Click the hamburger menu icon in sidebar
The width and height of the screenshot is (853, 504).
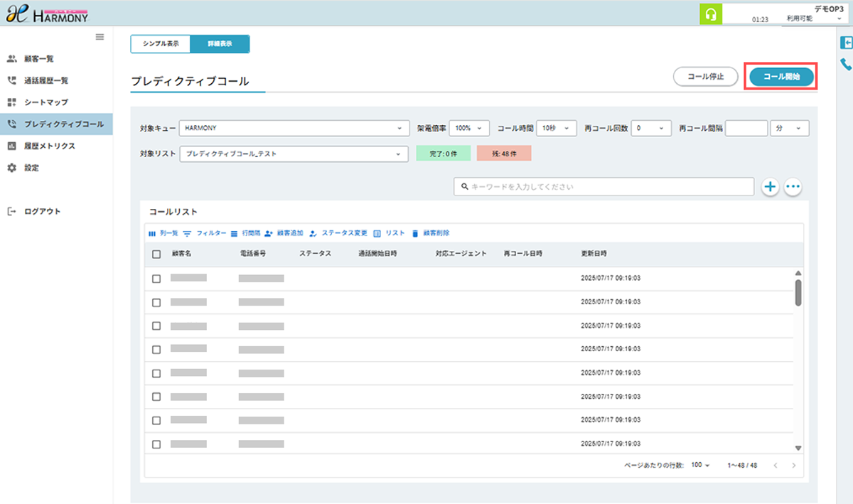click(100, 37)
